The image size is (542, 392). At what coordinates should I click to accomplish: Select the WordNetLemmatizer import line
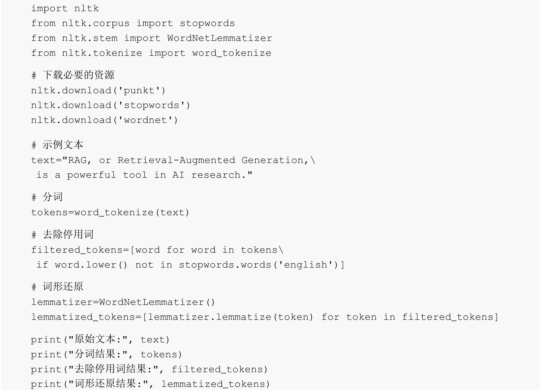(152, 38)
